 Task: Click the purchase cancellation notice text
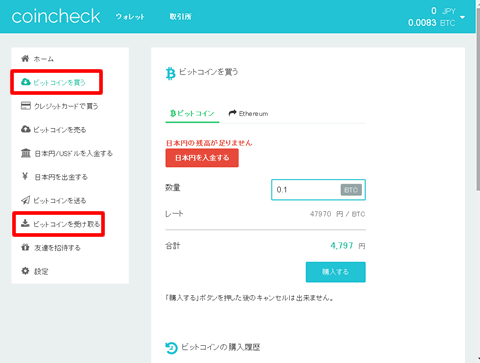coord(250,298)
